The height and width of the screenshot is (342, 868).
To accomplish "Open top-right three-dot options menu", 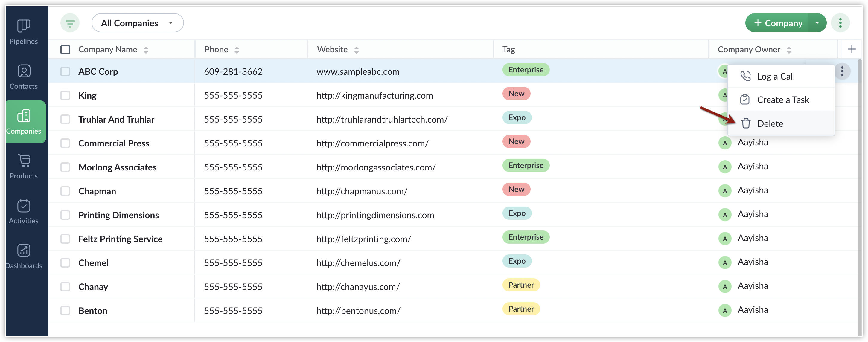I will (x=840, y=23).
